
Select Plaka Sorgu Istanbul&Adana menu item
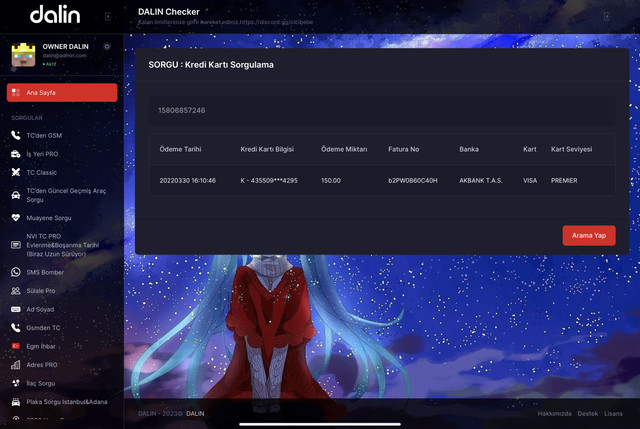(64, 401)
